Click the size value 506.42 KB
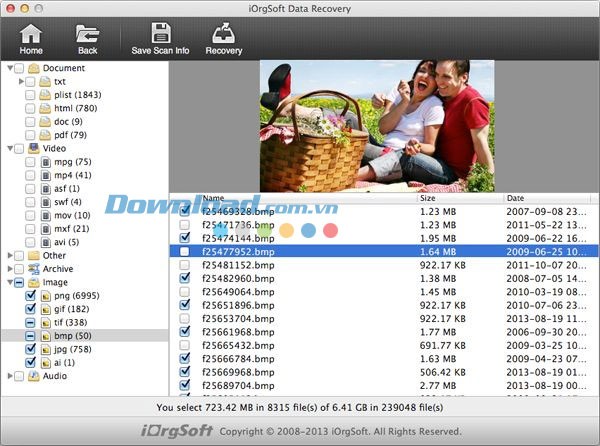Screen dimensions: 600x446 pyautogui.click(x=443, y=372)
